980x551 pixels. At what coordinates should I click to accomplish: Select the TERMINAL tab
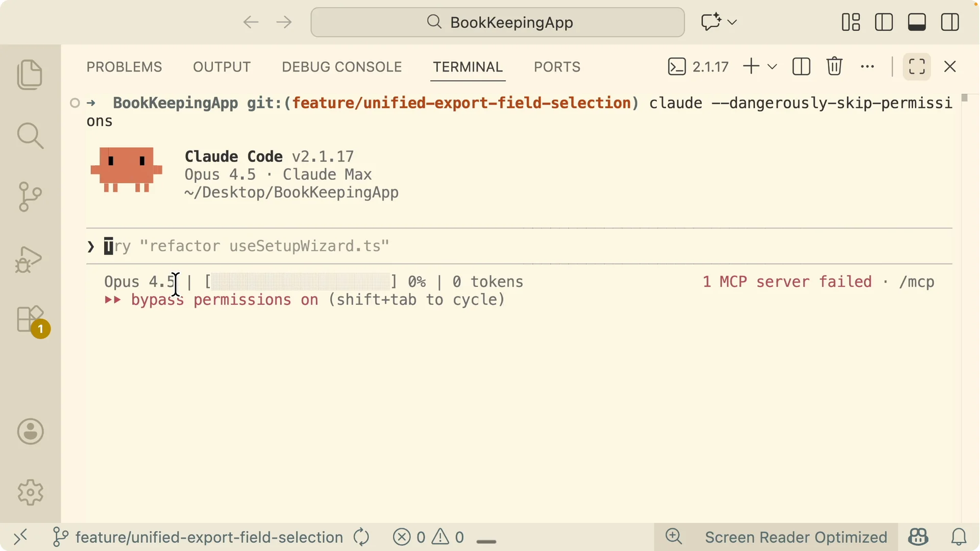[468, 67]
